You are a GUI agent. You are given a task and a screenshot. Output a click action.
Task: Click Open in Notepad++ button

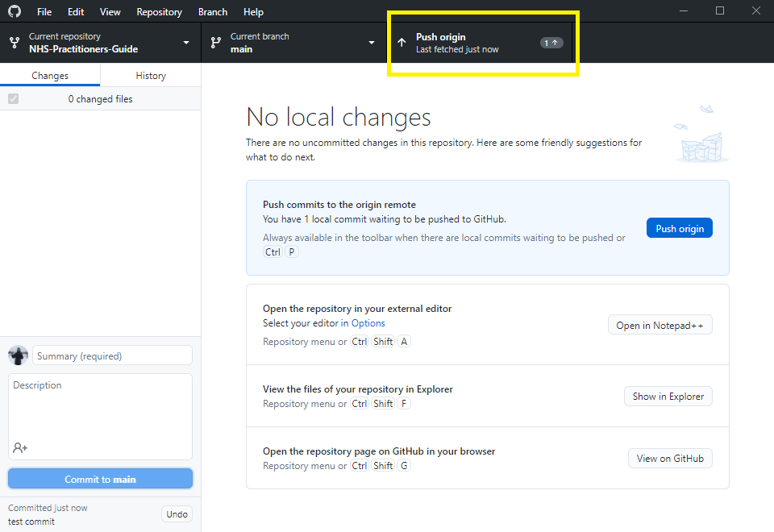pyautogui.click(x=660, y=325)
